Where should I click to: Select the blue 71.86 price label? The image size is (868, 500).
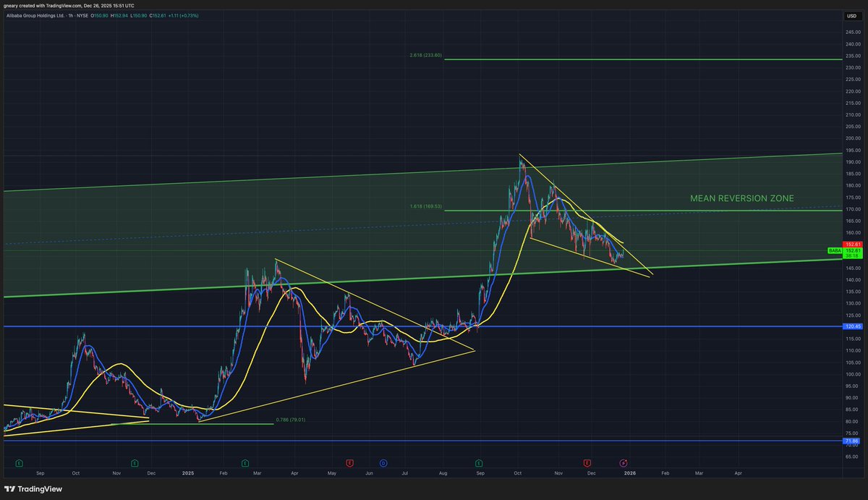tap(851, 441)
